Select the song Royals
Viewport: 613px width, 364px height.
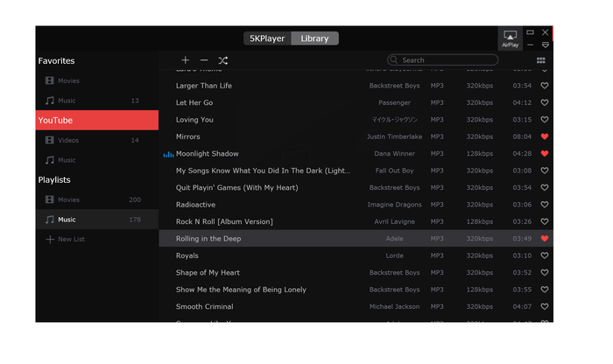(x=187, y=255)
